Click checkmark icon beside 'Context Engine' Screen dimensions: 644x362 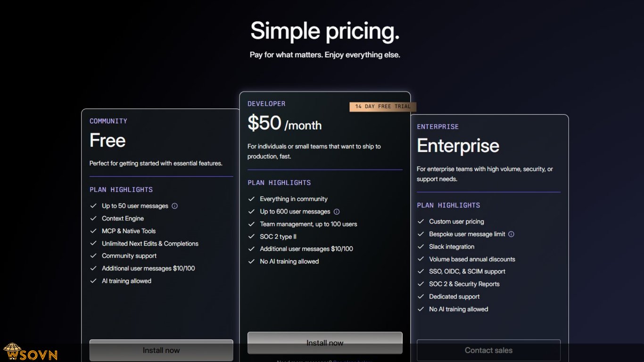tap(93, 219)
